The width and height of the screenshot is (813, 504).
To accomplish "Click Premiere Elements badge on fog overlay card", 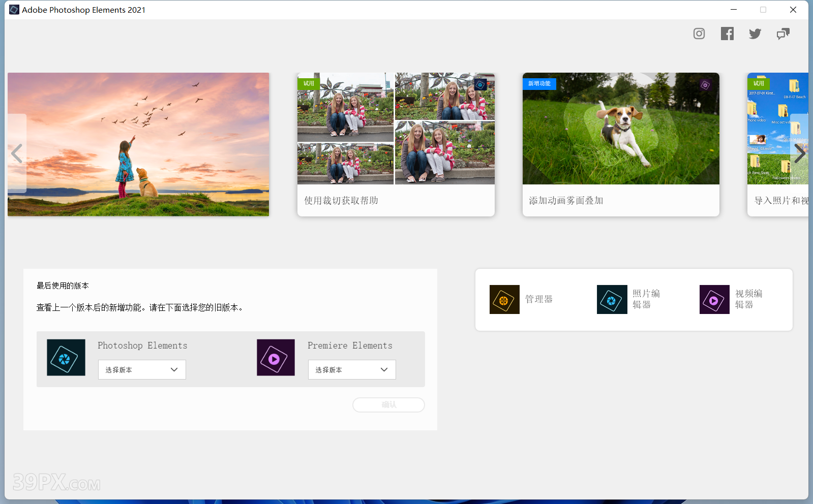I will [x=705, y=85].
